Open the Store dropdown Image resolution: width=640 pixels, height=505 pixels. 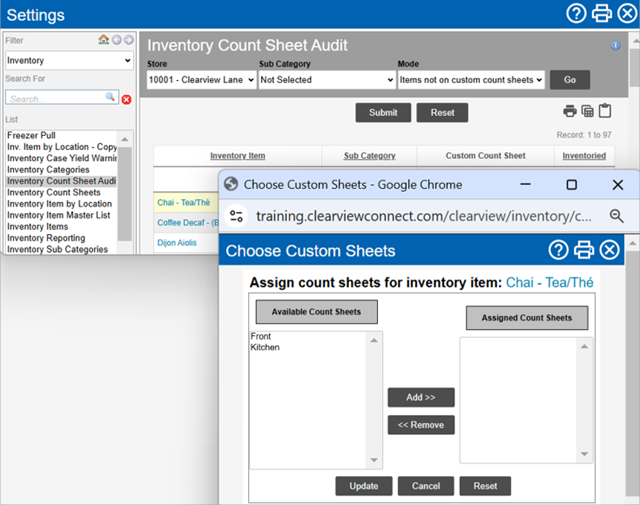click(201, 80)
